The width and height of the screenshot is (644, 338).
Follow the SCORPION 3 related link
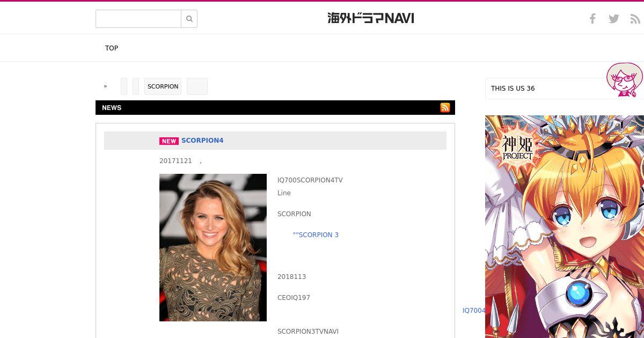point(316,235)
